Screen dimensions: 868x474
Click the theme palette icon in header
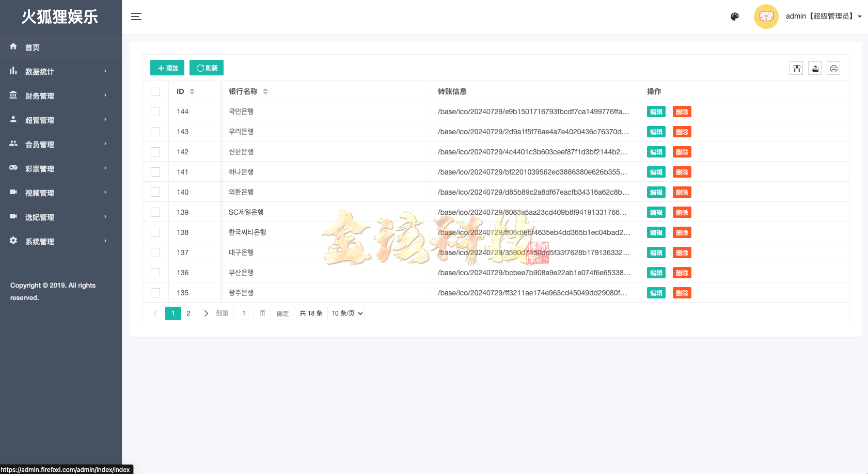click(734, 16)
